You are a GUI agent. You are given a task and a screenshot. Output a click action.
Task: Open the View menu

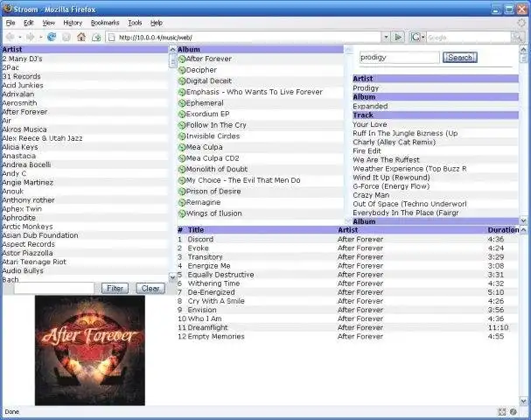coord(48,23)
